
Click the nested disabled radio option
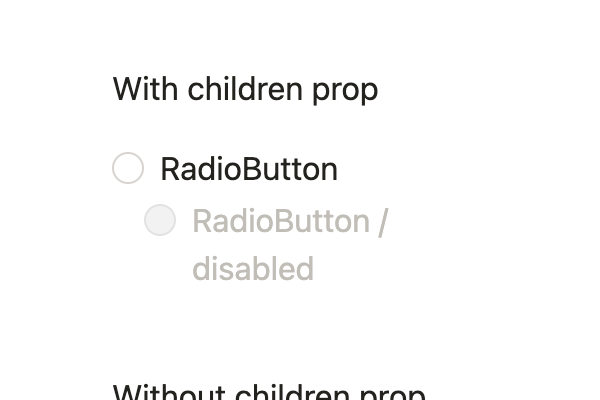(160, 220)
